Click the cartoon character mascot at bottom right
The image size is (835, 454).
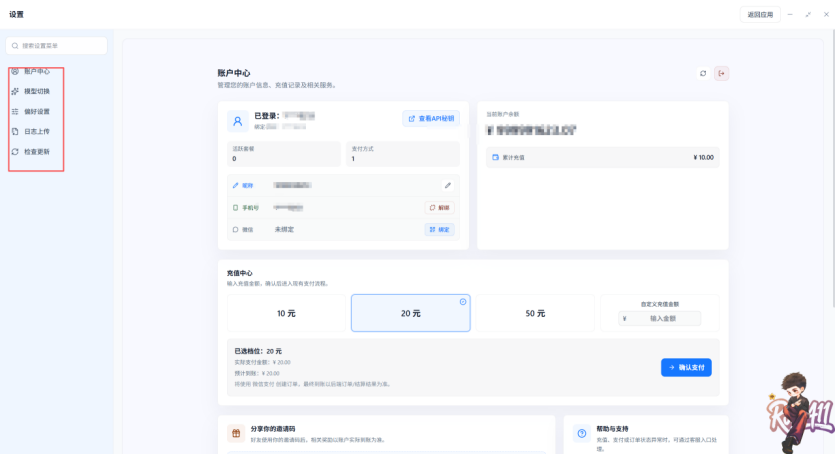pyautogui.click(x=799, y=412)
